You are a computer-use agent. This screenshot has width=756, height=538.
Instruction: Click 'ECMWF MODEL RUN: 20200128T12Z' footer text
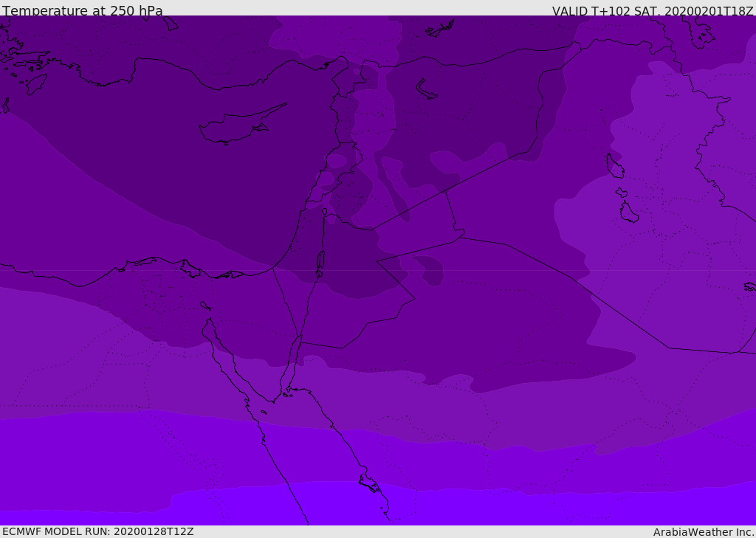pyautogui.click(x=98, y=531)
